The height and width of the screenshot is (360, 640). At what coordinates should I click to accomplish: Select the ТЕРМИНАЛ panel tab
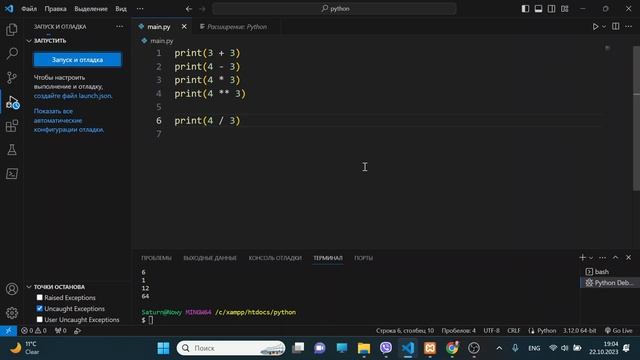[328, 258]
